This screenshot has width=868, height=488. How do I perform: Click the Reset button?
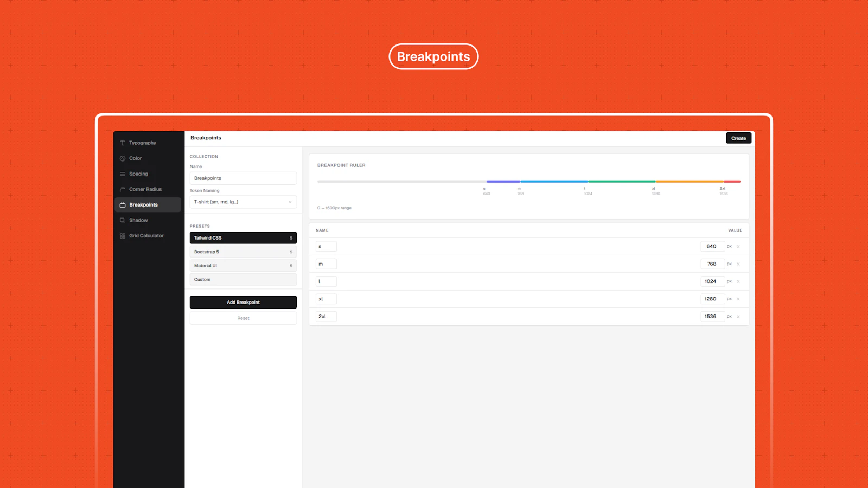point(243,318)
